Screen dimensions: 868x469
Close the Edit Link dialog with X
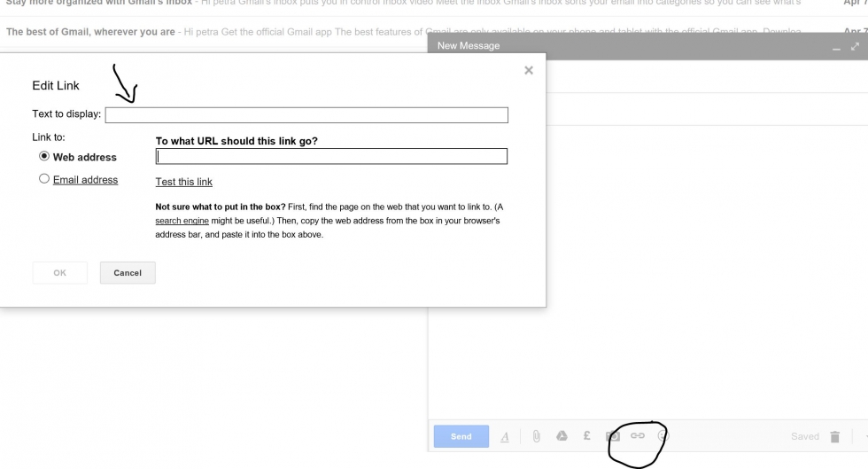tap(529, 70)
